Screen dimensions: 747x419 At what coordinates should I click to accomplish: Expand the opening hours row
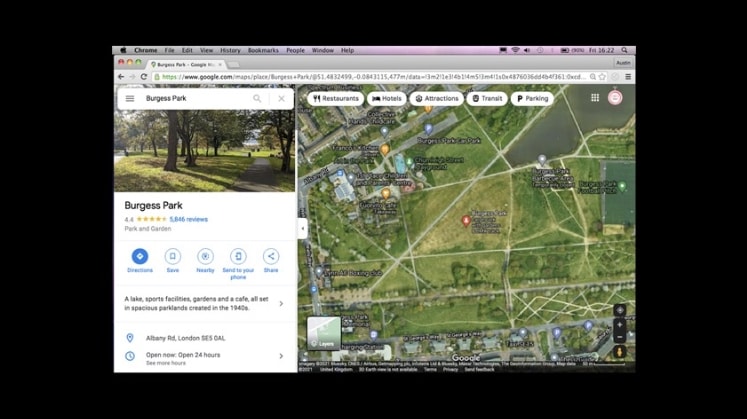click(280, 355)
